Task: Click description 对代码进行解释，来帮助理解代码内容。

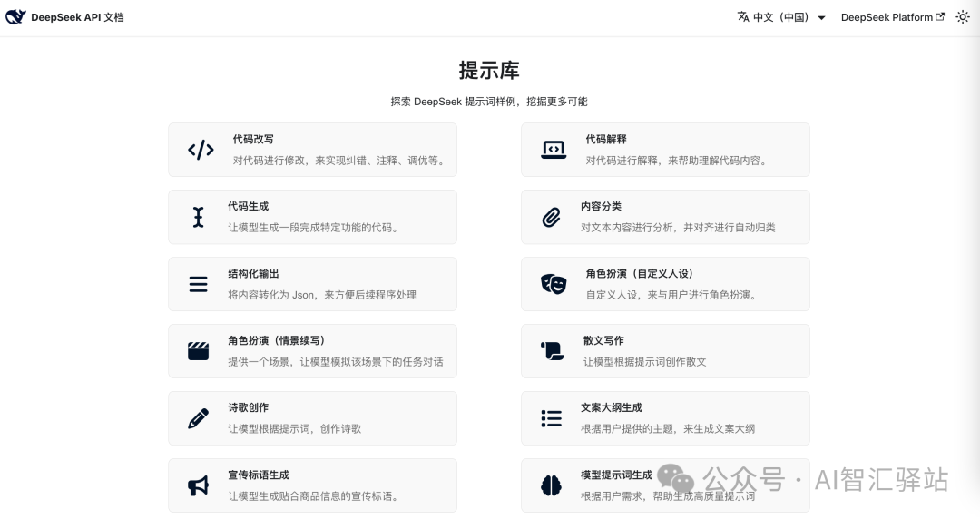Action: coord(678,161)
